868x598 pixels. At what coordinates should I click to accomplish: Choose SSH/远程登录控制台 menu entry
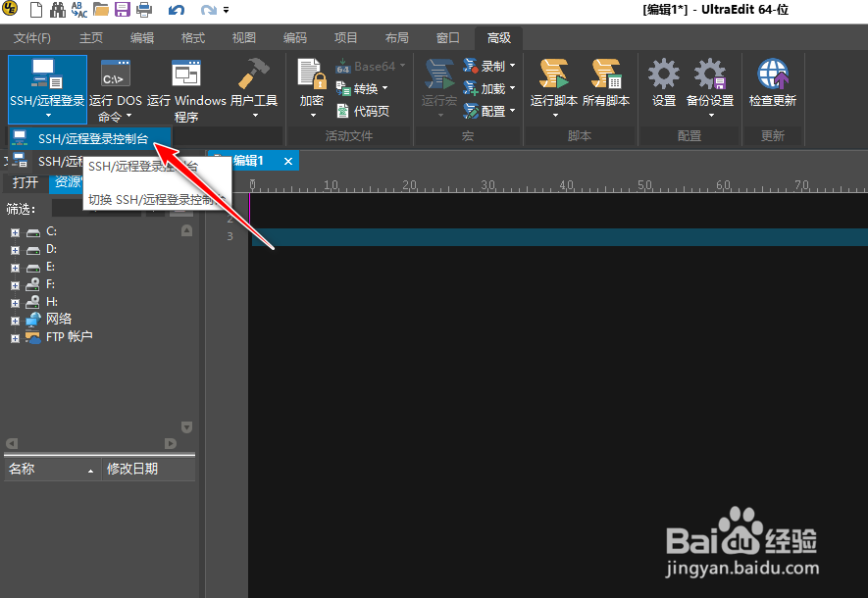pyautogui.click(x=90, y=139)
